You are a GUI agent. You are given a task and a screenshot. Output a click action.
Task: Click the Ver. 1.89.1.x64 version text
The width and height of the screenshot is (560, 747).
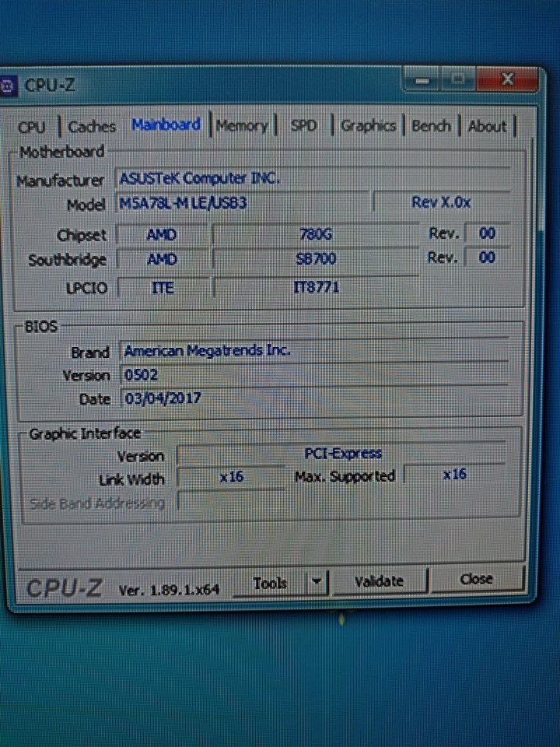(169, 590)
